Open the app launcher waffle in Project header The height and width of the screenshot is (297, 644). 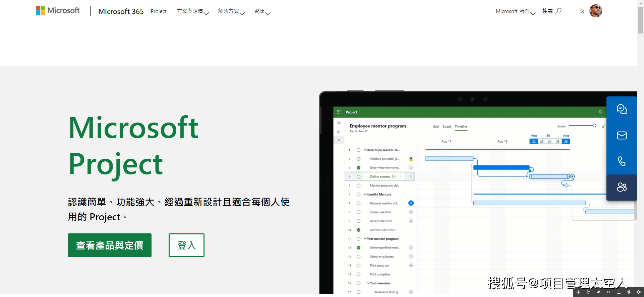[339, 112]
